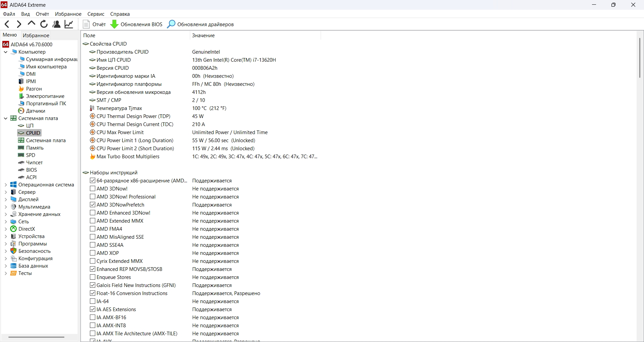Open the DirectX item with Xbox icon
Viewport: 644px width, 342px height.
coord(22,229)
